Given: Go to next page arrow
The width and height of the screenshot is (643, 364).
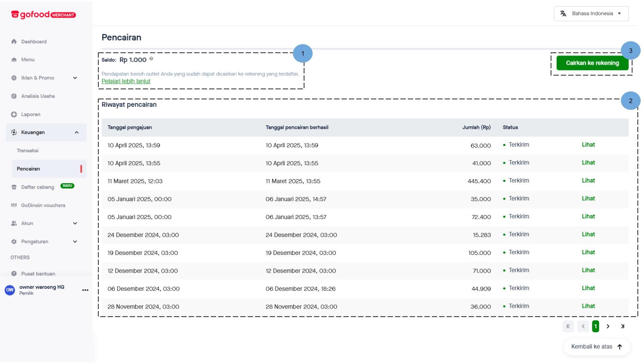Looking at the screenshot, I should 608,326.
